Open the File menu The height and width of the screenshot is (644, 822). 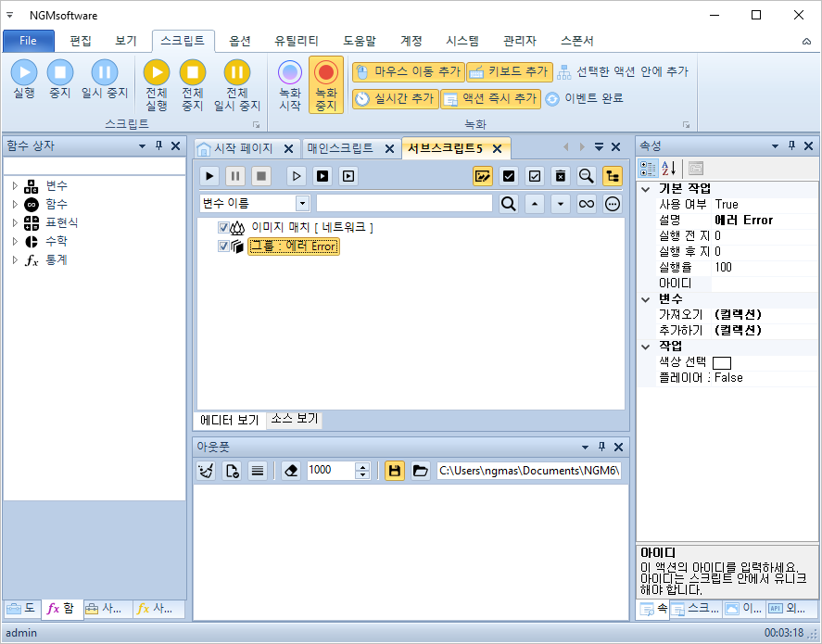29,41
